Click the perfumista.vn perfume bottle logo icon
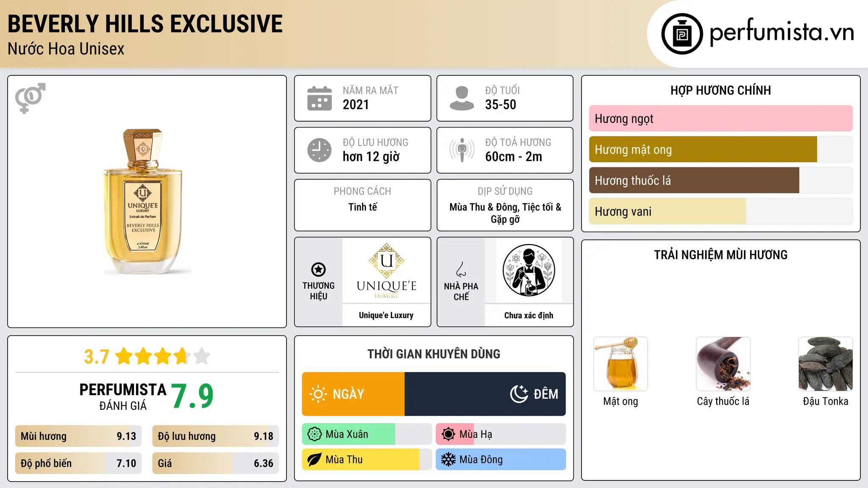The height and width of the screenshot is (488, 868). [x=682, y=34]
